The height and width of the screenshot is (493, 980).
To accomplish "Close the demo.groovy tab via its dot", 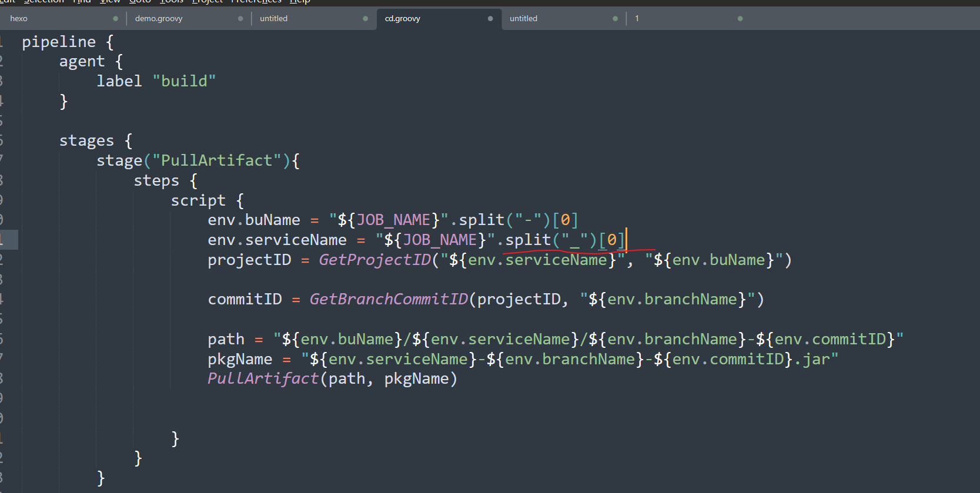I will point(240,19).
